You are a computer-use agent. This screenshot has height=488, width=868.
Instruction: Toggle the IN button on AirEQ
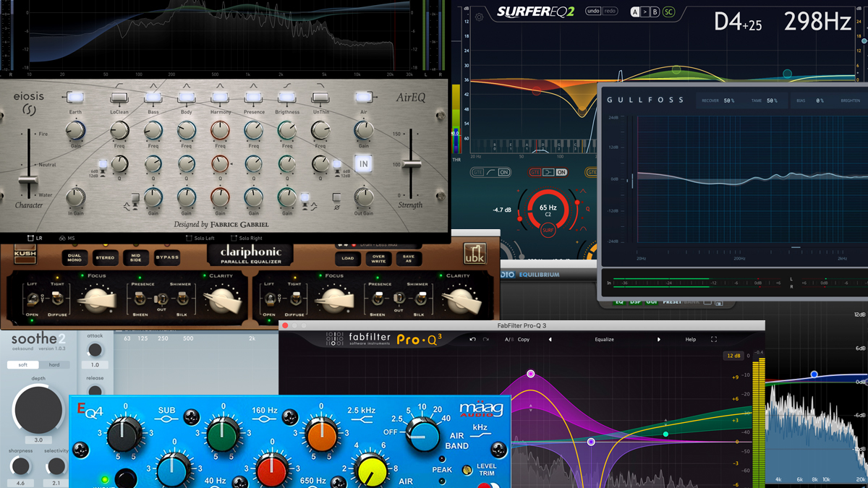pos(364,164)
